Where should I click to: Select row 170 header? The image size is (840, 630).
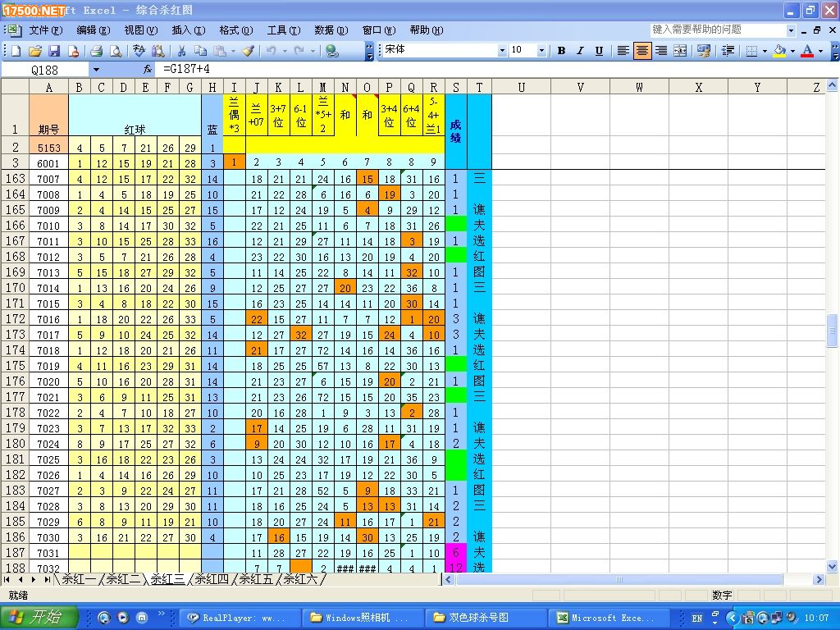(15, 288)
